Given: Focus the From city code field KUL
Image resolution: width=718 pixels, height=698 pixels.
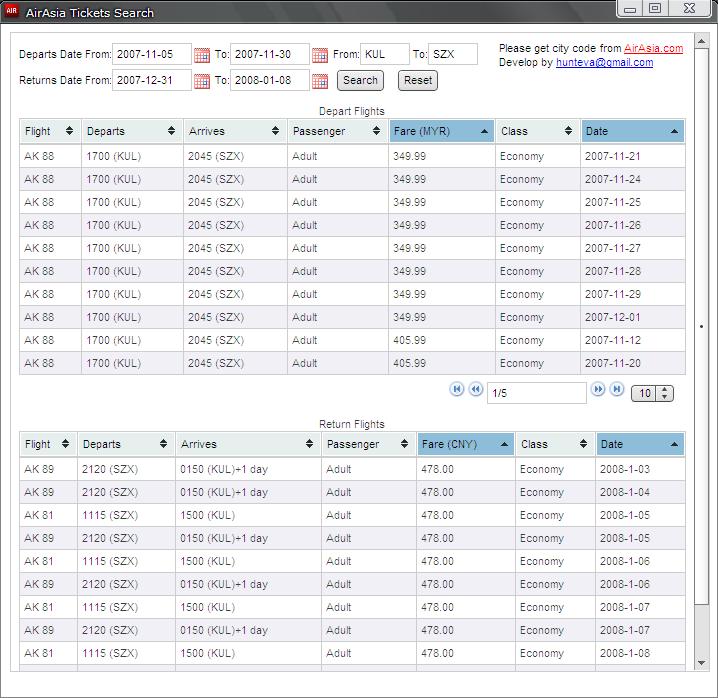Looking at the screenshot, I should tap(385, 55).
